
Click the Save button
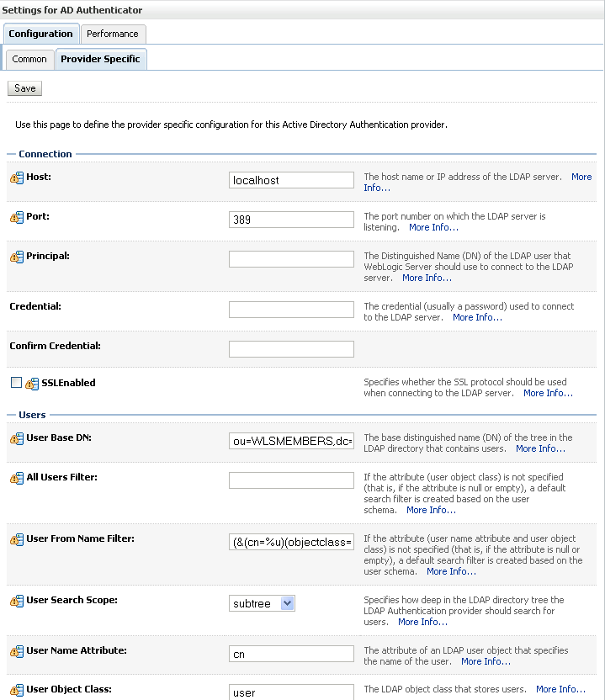[x=25, y=88]
